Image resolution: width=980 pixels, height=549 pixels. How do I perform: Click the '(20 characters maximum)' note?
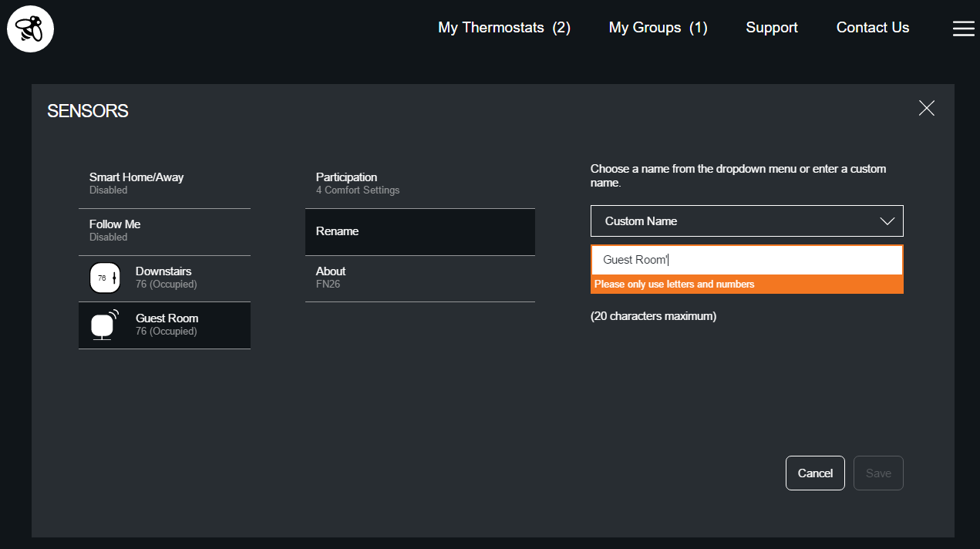(x=653, y=316)
